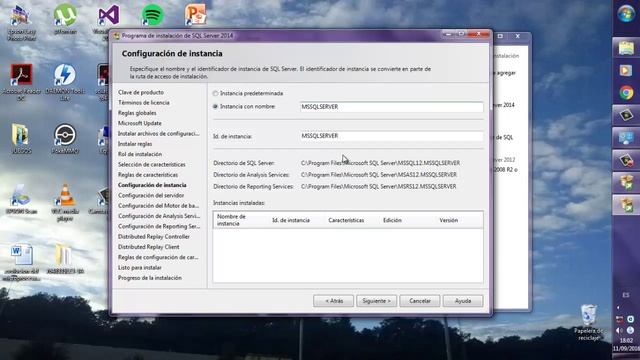This screenshot has width=640, height=360.
Task: Select Instalar reglas step
Action: tap(135, 144)
